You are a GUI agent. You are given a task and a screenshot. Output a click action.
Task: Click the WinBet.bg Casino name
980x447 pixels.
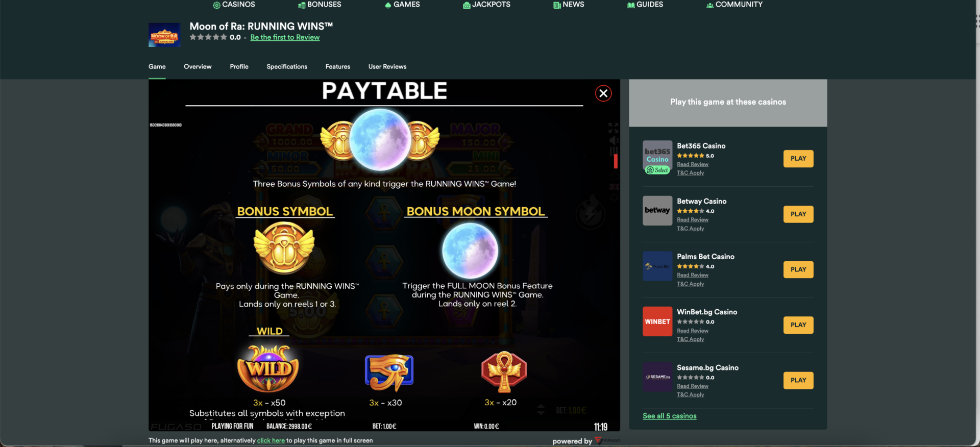pos(707,312)
